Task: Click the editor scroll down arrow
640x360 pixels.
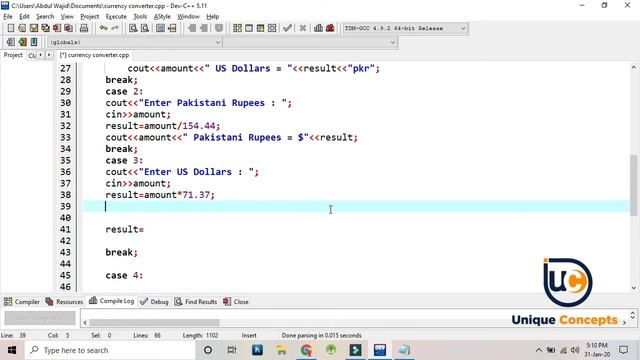Action: 633,288
